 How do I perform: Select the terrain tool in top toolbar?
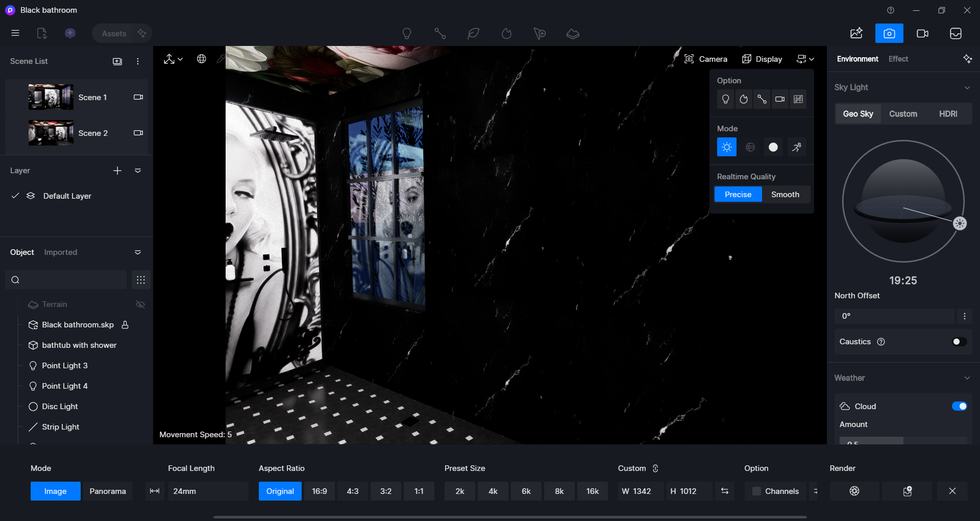[x=573, y=34]
